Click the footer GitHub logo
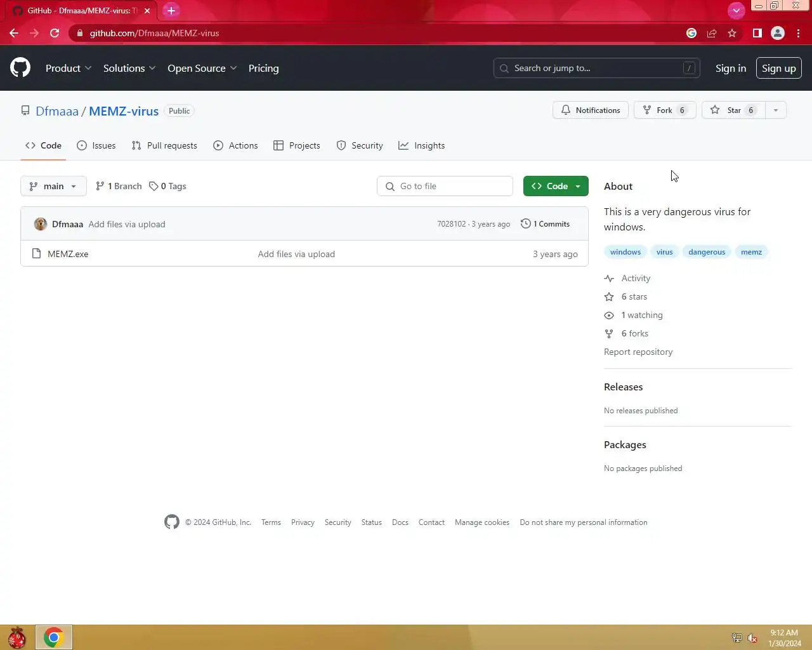812x650 pixels. [172, 522]
